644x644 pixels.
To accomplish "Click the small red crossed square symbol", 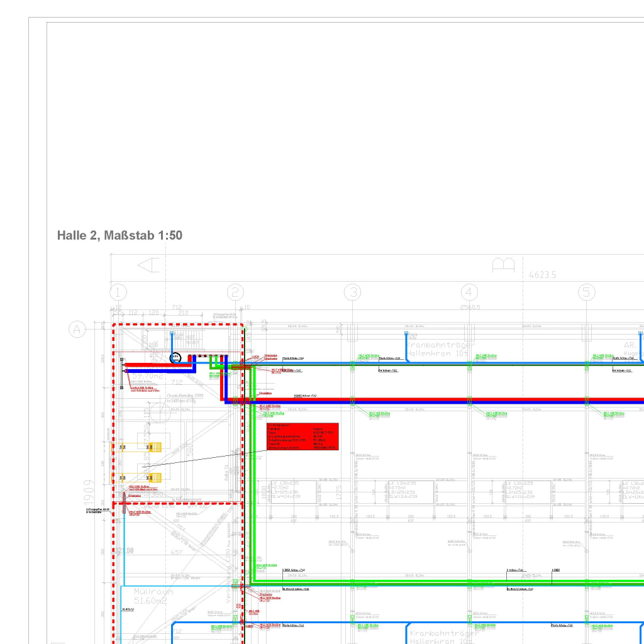I will (238, 606).
